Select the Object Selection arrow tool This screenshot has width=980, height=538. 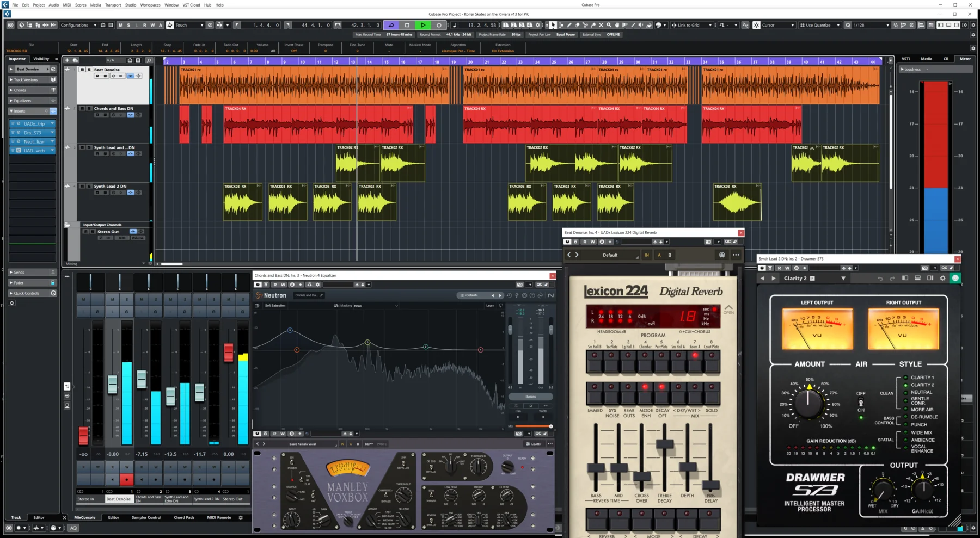pyautogui.click(x=553, y=25)
